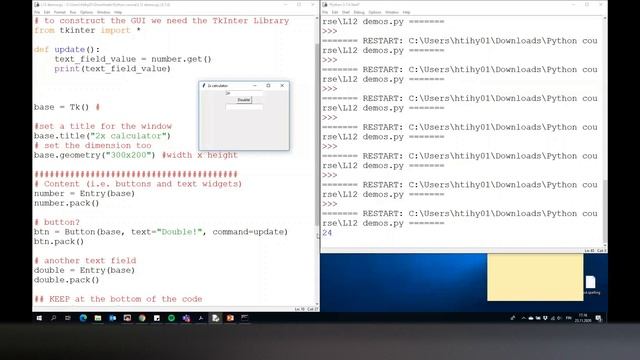Open Format menu in IDLE editor window
Image resolution: width=640 pixels, height=360 pixels.
point(60,12)
